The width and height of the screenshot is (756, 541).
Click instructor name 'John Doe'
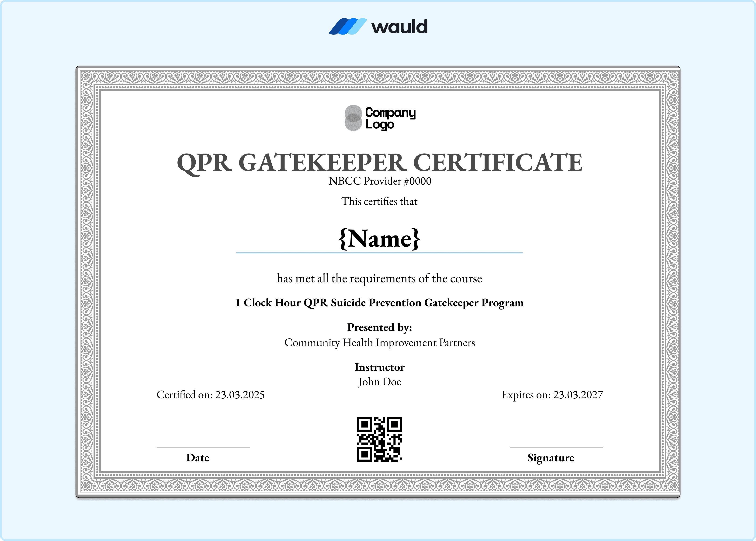coord(380,382)
